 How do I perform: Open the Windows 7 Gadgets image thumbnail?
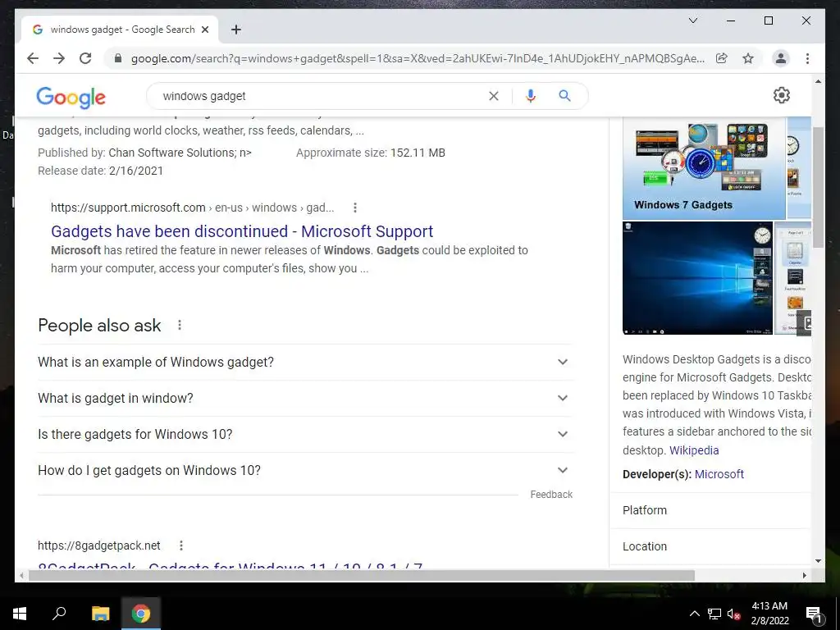(x=704, y=168)
